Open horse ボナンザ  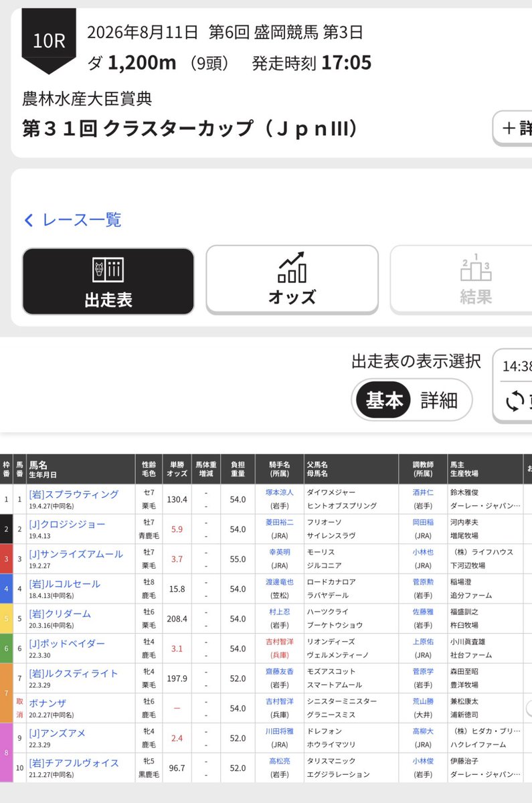click(48, 704)
